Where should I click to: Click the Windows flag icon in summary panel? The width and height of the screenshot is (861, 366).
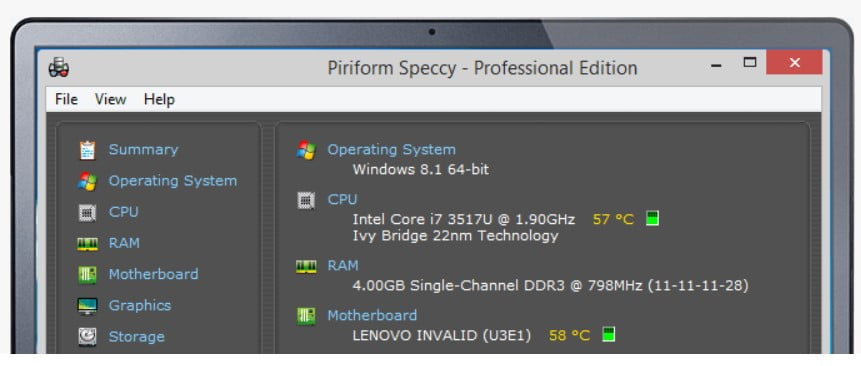click(x=306, y=150)
